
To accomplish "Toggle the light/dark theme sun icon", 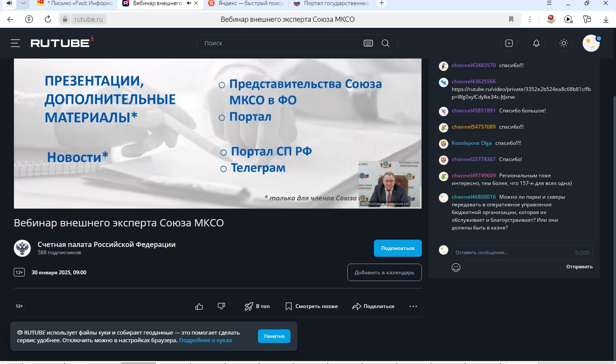I will (x=564, y=43).
